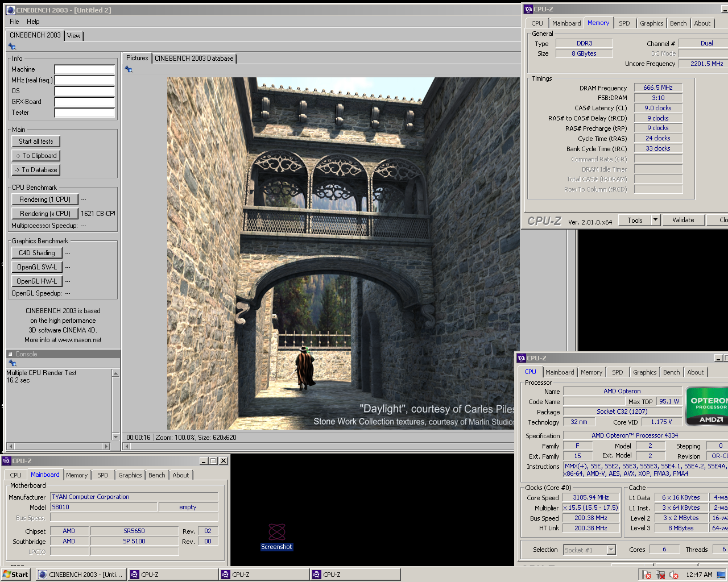
Task: Click the picture view horizontal scrollbar left arrow
Action: pyautogui.click(x=127, y=446)
